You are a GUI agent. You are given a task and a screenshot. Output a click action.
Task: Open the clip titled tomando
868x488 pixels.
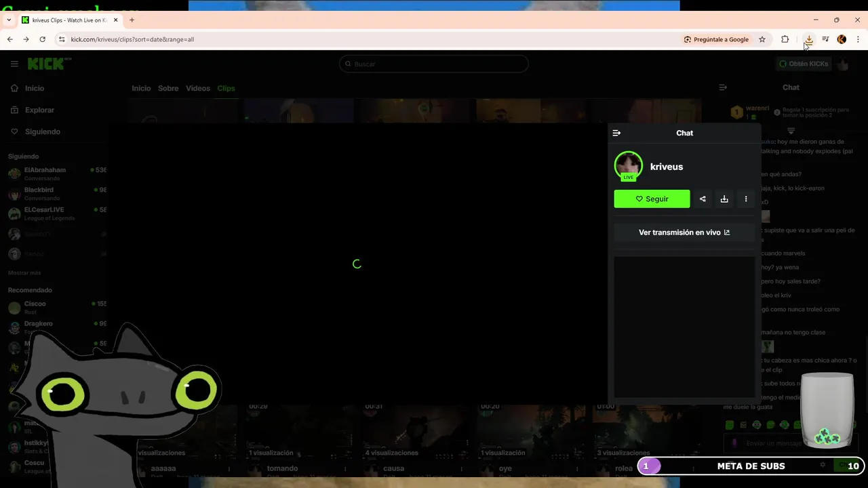(x=282, y=468)
